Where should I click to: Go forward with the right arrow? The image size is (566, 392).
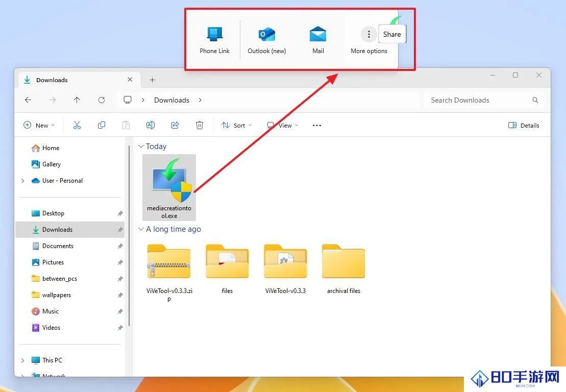click(x=53, y=100)
